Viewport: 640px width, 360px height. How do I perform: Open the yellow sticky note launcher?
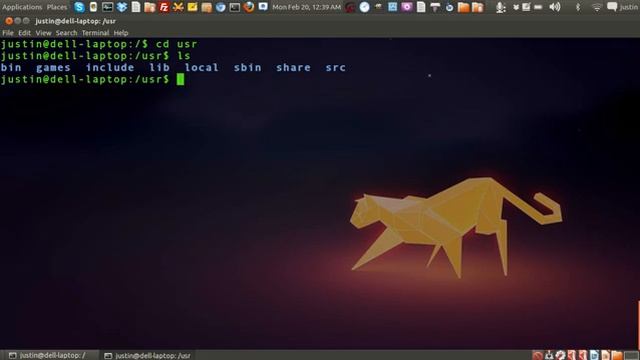(192, 7)
